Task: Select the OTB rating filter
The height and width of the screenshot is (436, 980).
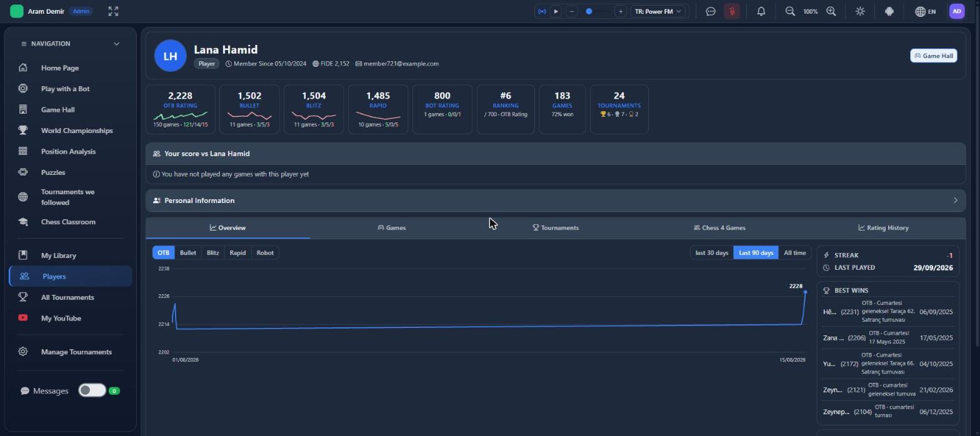Action: coord(163,253)
